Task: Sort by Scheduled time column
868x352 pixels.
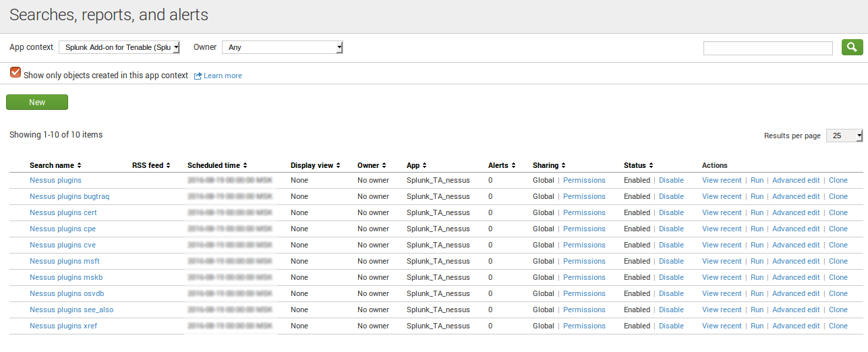Action: click(x=217, y=165)
